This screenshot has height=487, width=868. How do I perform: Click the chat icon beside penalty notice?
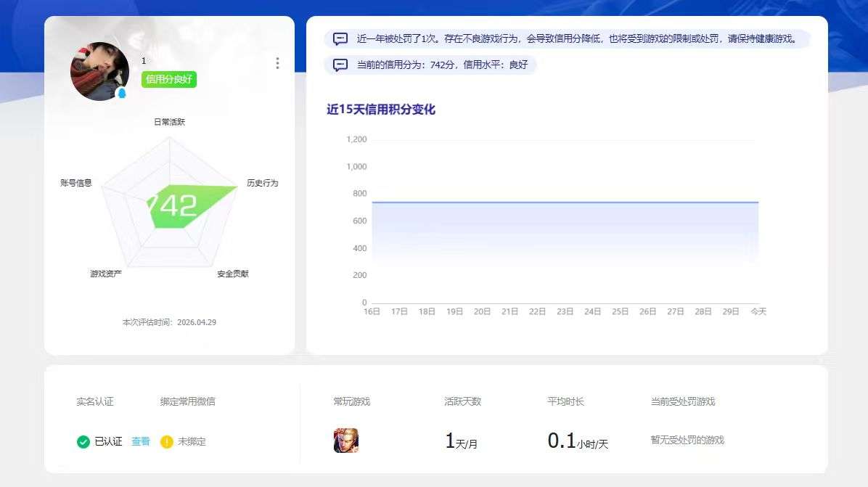[x=340, y=38]
